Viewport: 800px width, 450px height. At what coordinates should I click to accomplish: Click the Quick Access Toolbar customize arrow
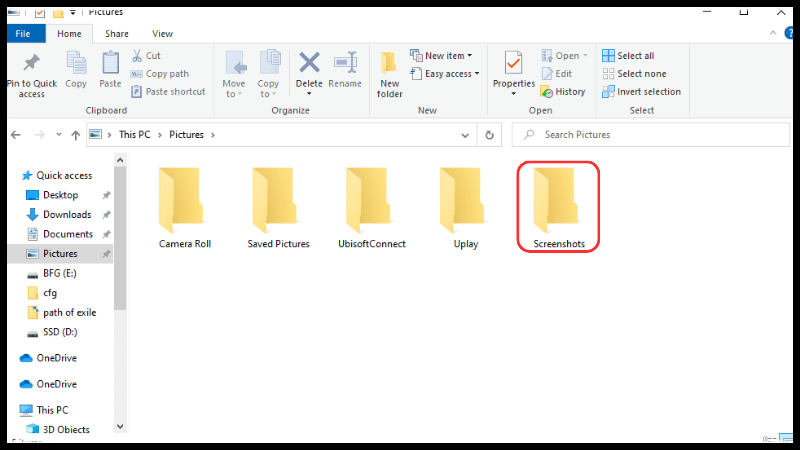click(72, 12)
